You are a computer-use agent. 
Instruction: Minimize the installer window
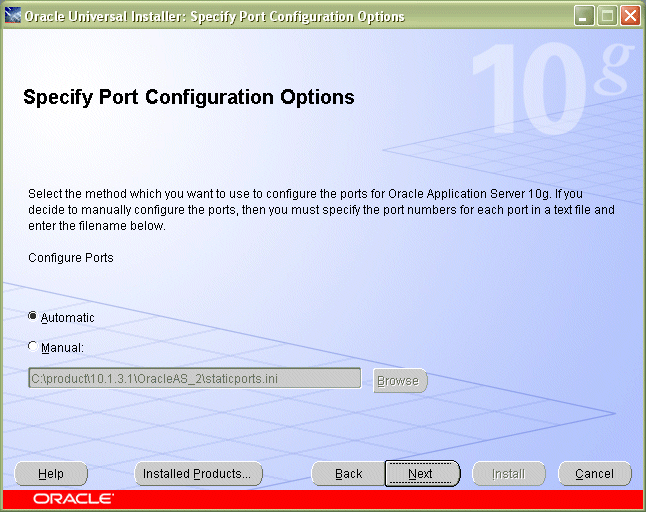pyautogui.click(x=584, y=16)
